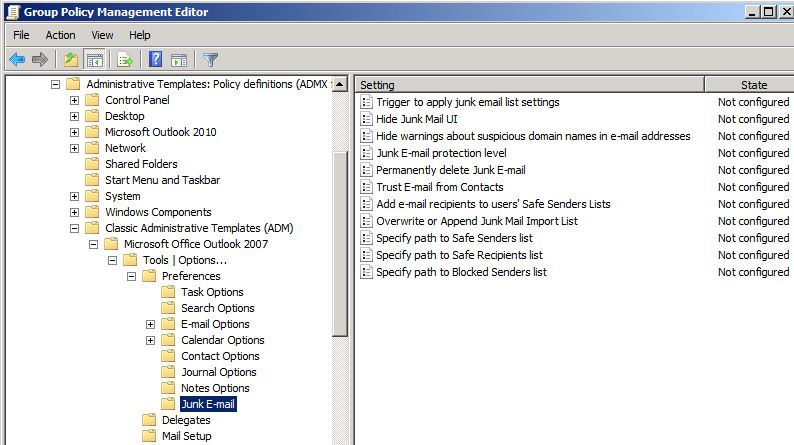Expand the E-mail Options node

[x=150, y=324]
